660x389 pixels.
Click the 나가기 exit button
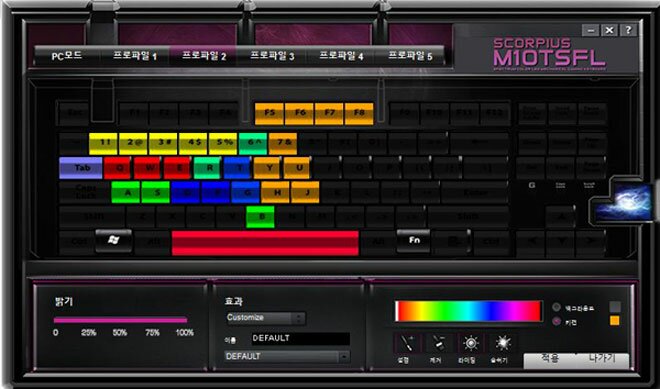(602, 359)
